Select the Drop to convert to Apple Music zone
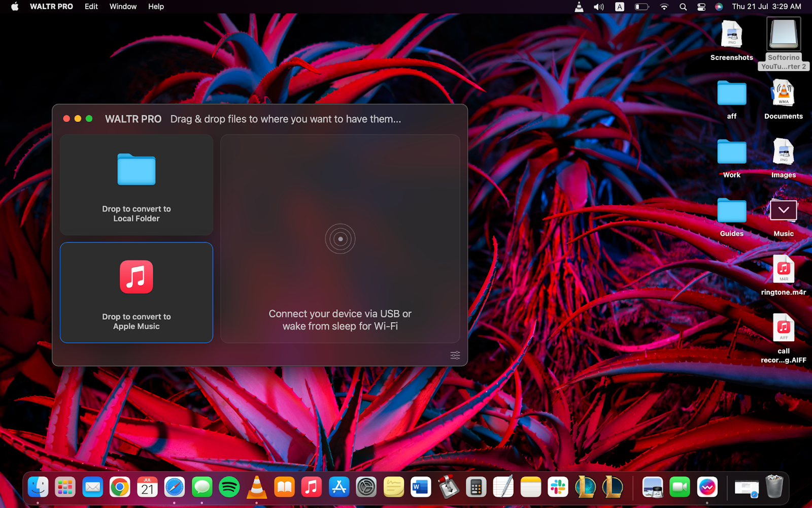This screenshot has width=812, height=508. (x=137, y=293)
